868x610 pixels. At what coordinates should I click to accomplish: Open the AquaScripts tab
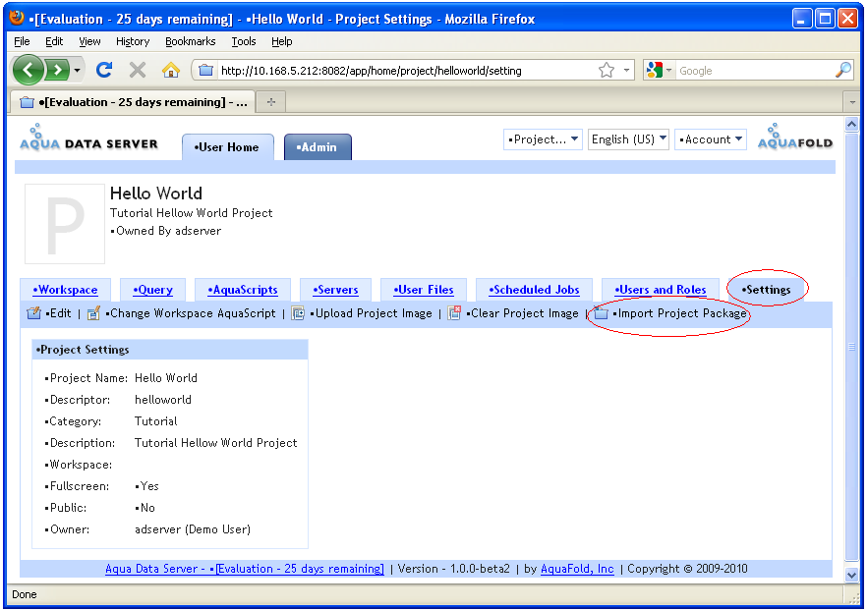coord(243,290)
